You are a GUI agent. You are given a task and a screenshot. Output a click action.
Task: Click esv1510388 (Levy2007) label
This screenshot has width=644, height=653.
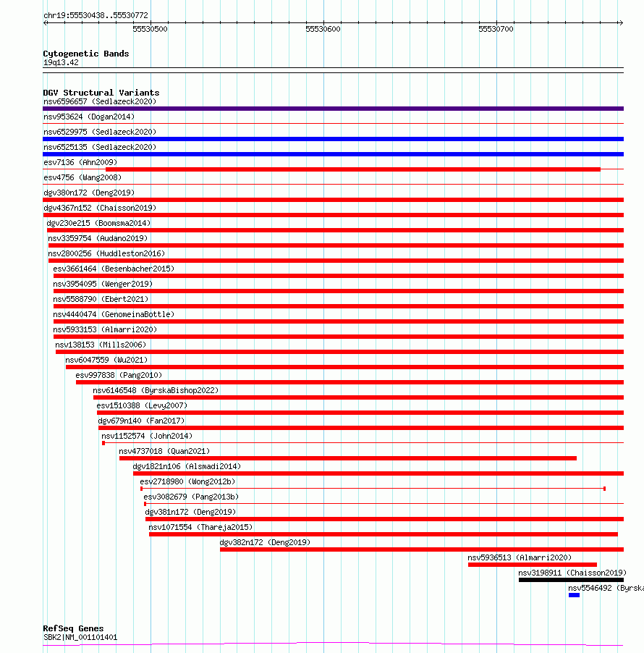click(x=142, y=405)
